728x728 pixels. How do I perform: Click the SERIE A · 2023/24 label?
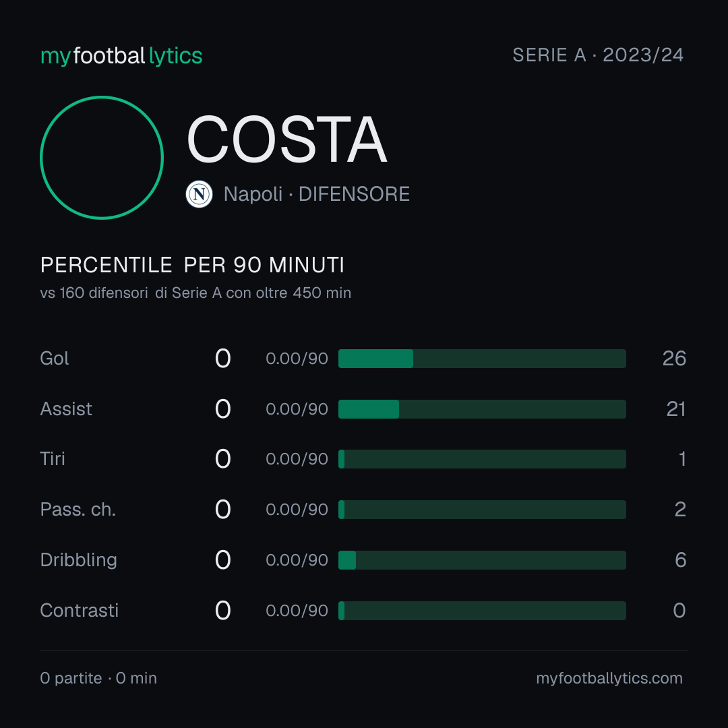click(x=598, y=55)
